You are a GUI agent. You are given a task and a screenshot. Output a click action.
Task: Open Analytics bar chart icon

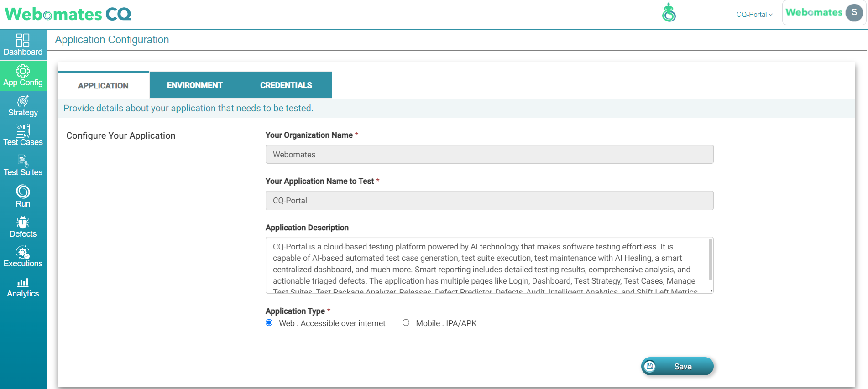[x=23, y=283]
